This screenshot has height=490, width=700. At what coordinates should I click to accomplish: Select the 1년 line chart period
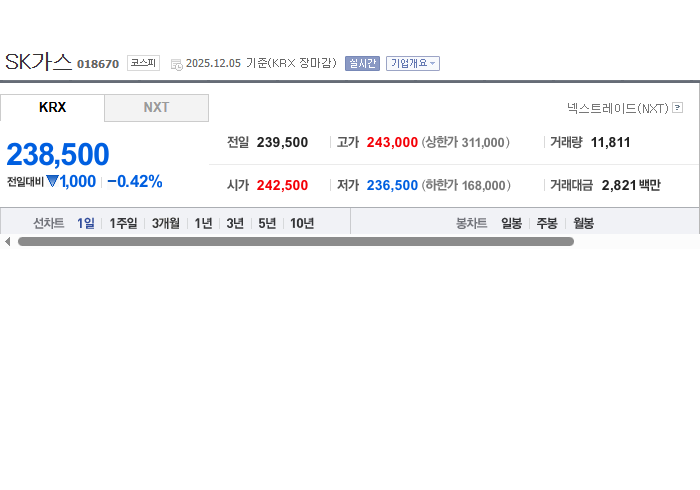click(203, 223)
